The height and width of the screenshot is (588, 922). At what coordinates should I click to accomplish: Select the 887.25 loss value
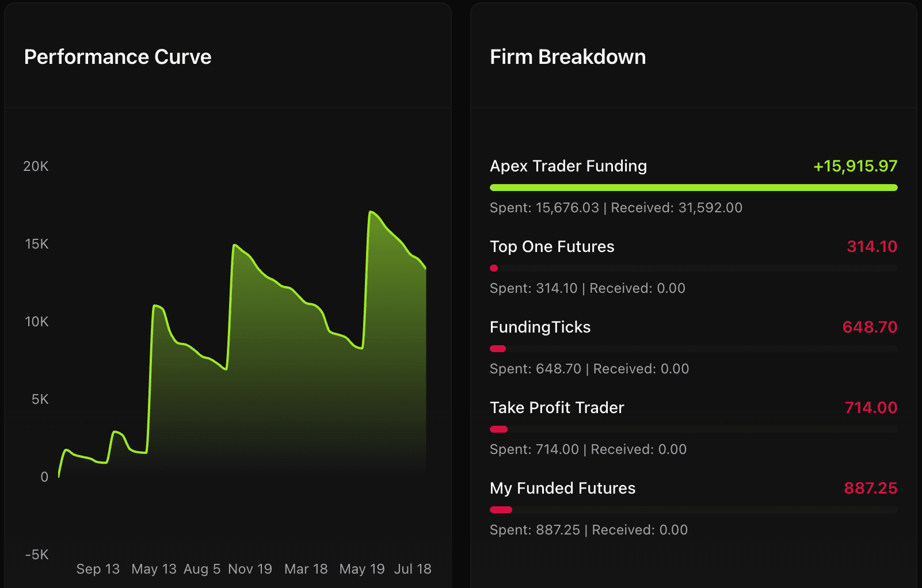pyautogui.click(x=871, y=488)
